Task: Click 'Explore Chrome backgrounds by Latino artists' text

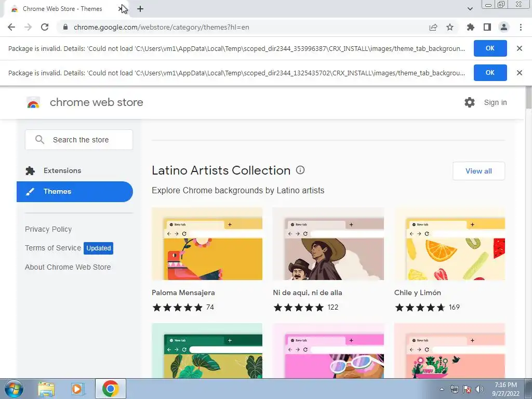Action: pyautogui.click(x=238, y=190)
